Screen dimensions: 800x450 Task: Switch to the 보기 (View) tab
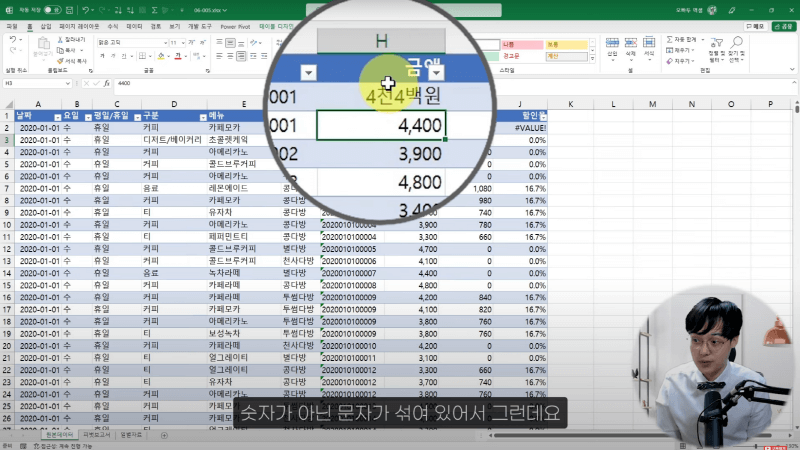(174, 27)
